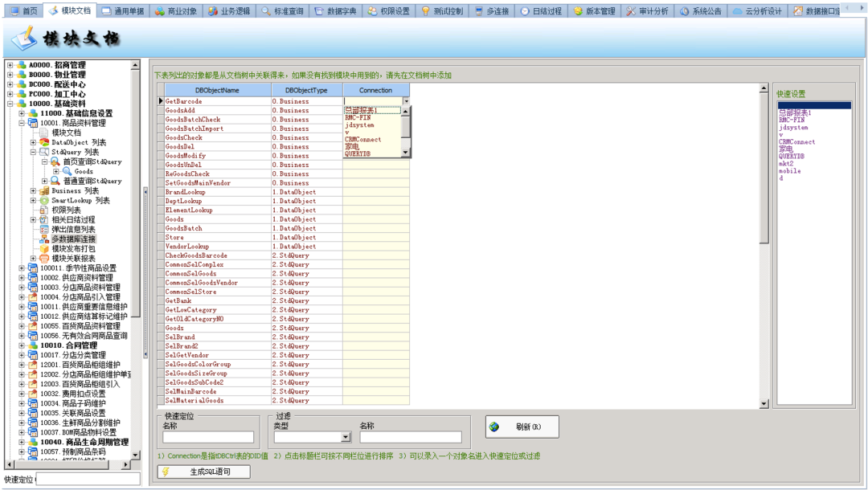Click the lightning icon on 生成SQL语句 button
868x490 pixels.
[166, 472]
